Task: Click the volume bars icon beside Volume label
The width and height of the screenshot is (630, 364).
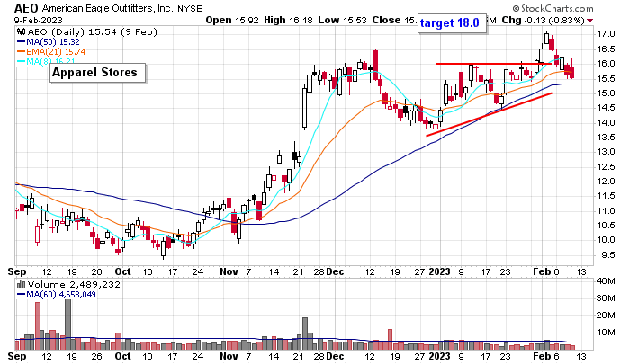Action: [x=21, y=285]
